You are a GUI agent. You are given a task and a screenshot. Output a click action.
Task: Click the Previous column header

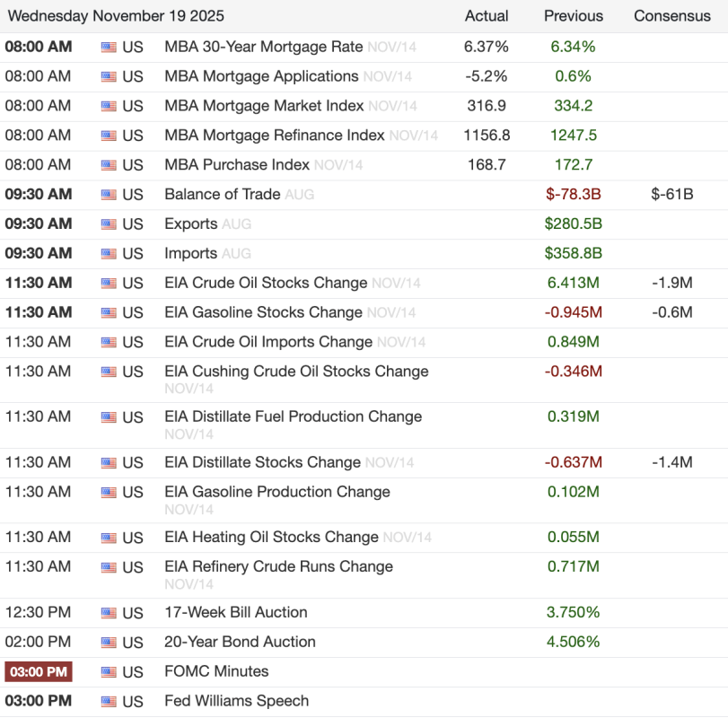tap(574, 16)
